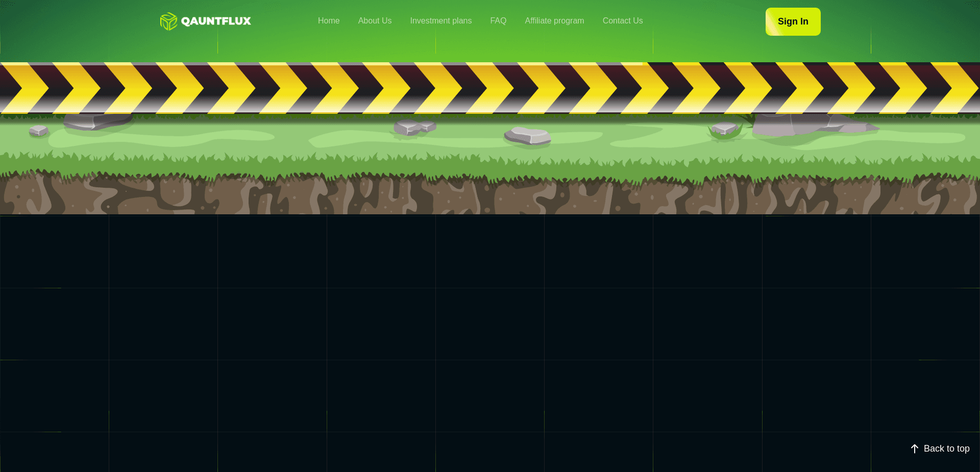Click the yellow caution stripe graphic
The image size is (980, 472).
[490, 88]
